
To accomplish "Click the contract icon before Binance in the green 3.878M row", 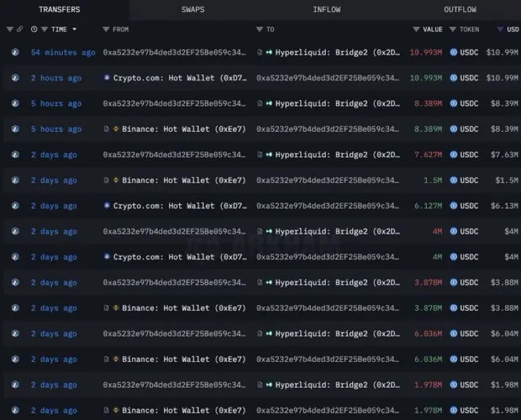I will point(106,308).
